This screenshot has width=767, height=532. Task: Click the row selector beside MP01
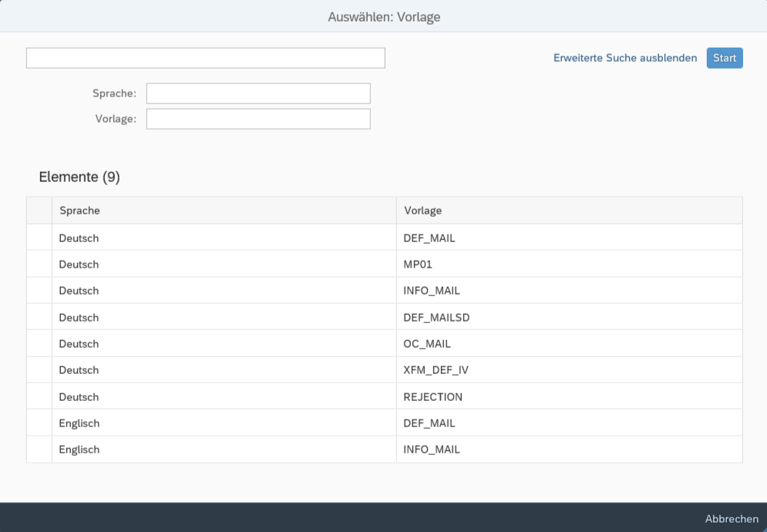click(39, 264)
